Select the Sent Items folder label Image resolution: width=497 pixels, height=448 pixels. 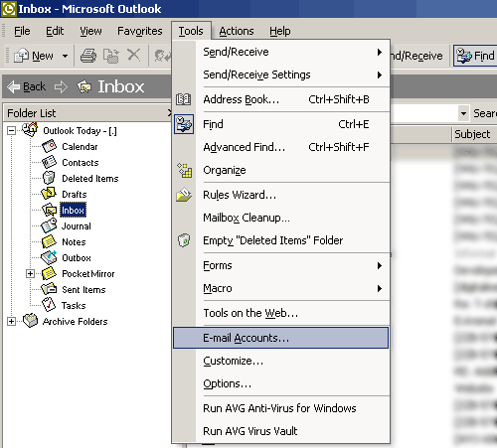pos(83,290)
